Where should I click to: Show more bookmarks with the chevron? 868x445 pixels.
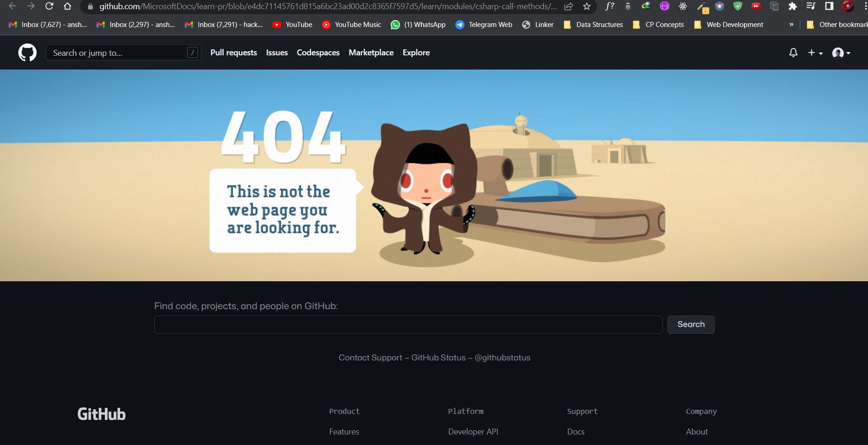click(792, 24)
